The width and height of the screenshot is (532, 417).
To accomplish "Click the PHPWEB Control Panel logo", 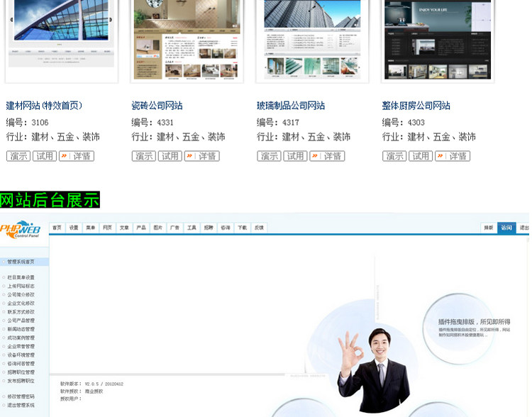I will coord(21,229).
